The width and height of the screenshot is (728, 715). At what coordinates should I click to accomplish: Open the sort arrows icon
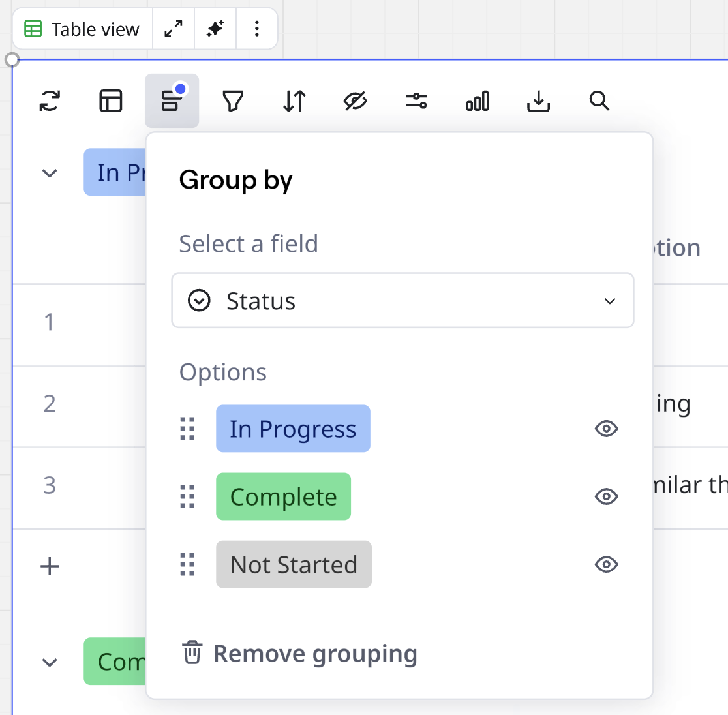(x=294, y=101)
